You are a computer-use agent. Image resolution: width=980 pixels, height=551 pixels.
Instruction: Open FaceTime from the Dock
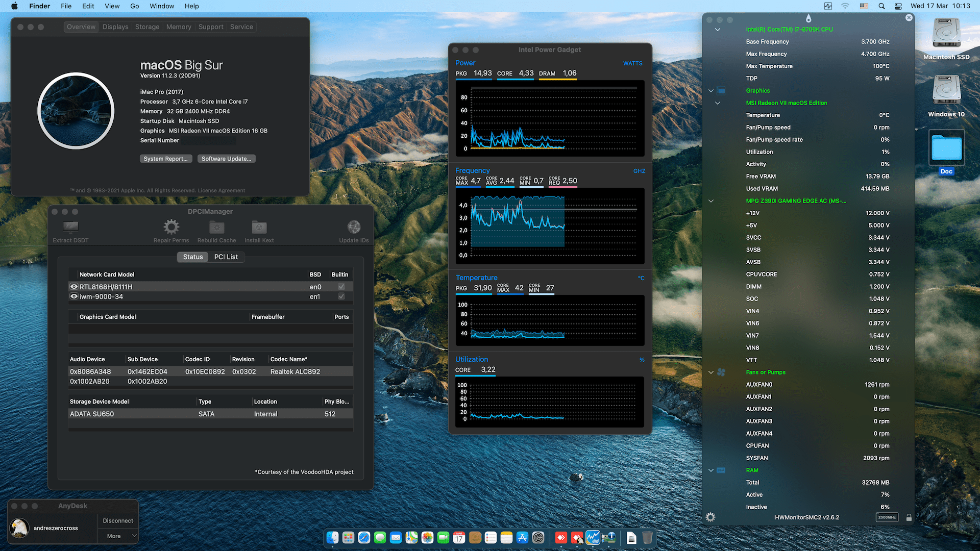(x=443, y=537)
